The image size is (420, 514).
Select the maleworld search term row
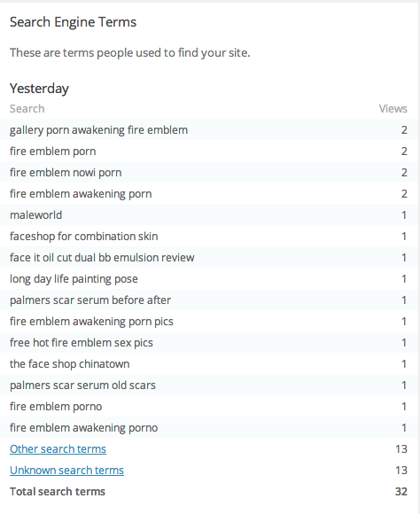[x=210, y=215]
